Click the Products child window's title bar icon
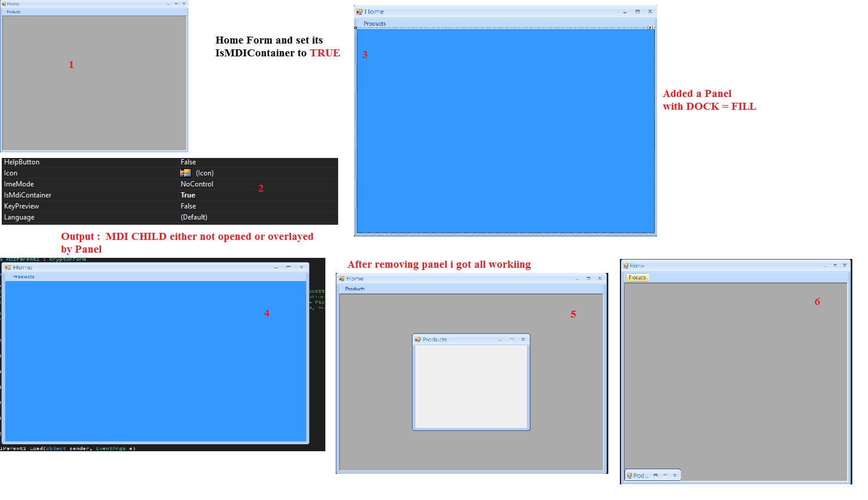Image resolution: width=868 pixels, height=500 pixels. (x=418, y=340)
